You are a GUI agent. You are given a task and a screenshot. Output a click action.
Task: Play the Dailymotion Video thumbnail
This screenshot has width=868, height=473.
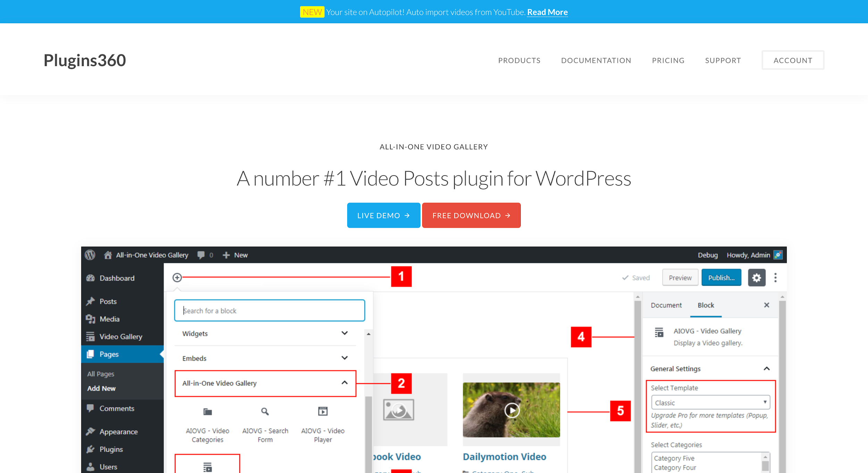click(512, 410)
